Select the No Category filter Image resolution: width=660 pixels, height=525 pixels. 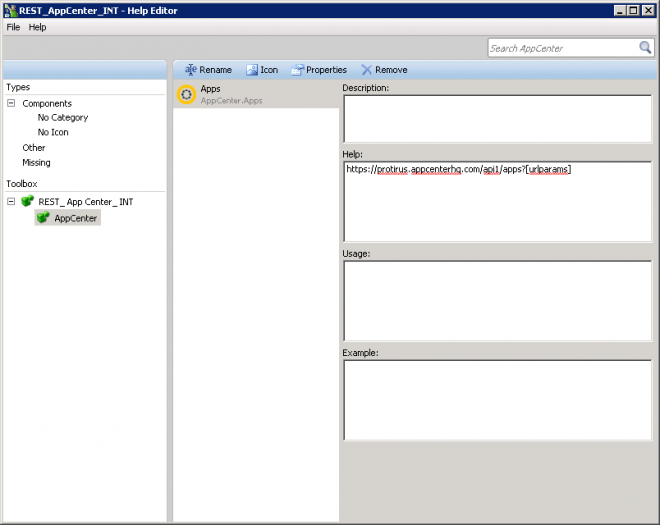[63, 118]
